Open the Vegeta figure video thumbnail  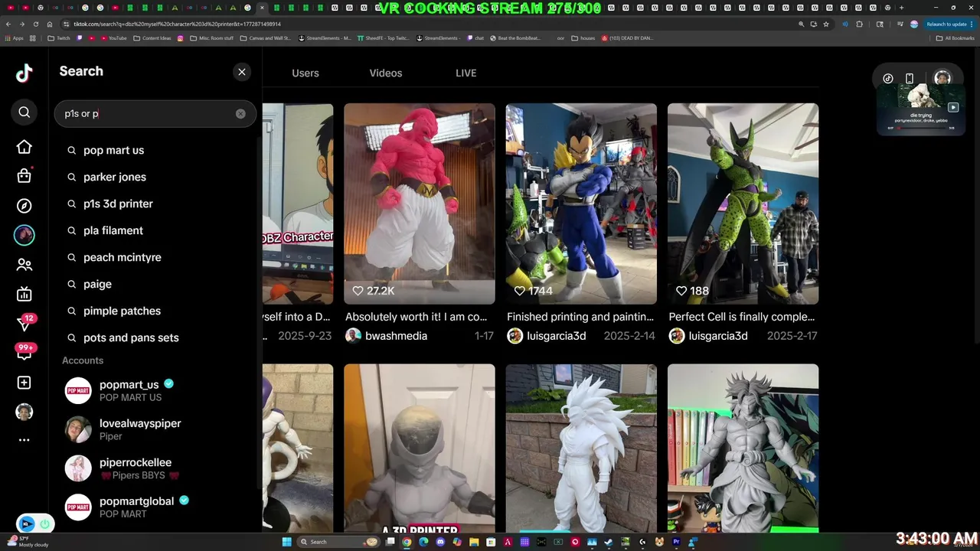[581, 204]
